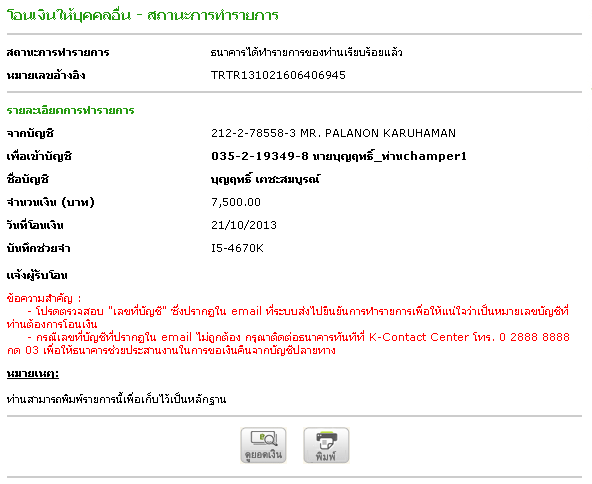Click the underlined หมายเหตุ label
This screenshot has width=592, height=484.
click(33, 374)
